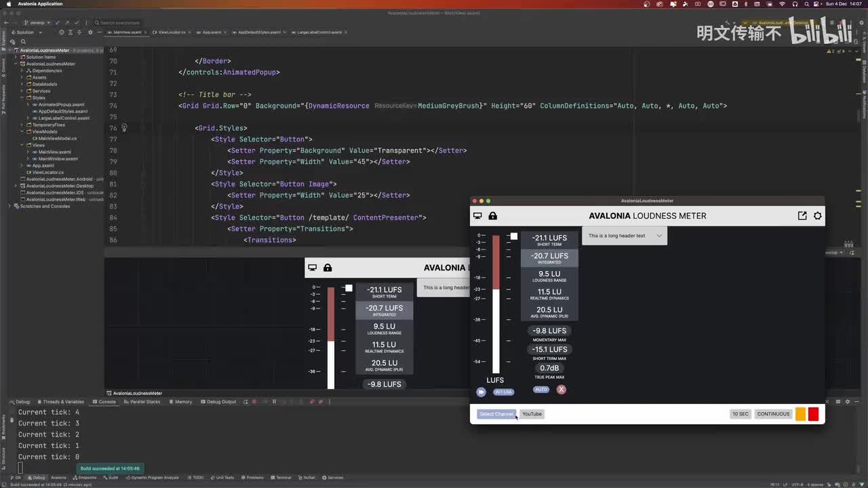Click the red X reset button in the meter
868x488 pixels.
coord(561,390)
